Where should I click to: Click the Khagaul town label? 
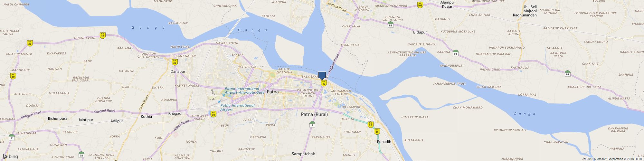[175, 113]
